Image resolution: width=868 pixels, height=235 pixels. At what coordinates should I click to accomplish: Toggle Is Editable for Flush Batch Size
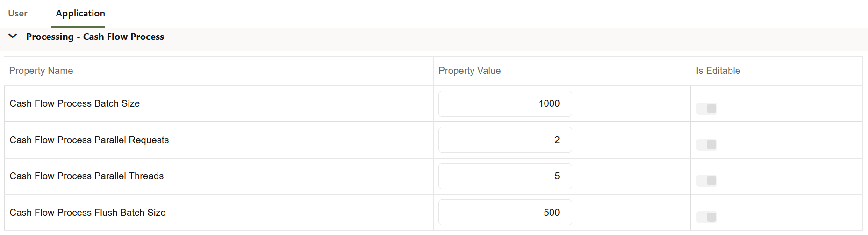[706, 217]
